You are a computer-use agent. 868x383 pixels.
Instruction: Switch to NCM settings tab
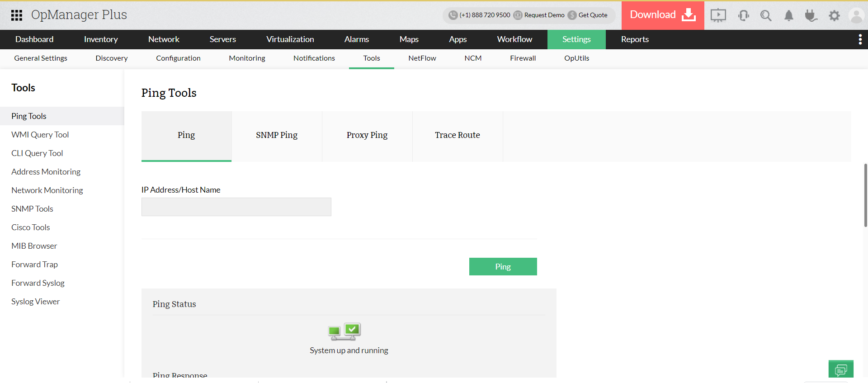point(473,58)
